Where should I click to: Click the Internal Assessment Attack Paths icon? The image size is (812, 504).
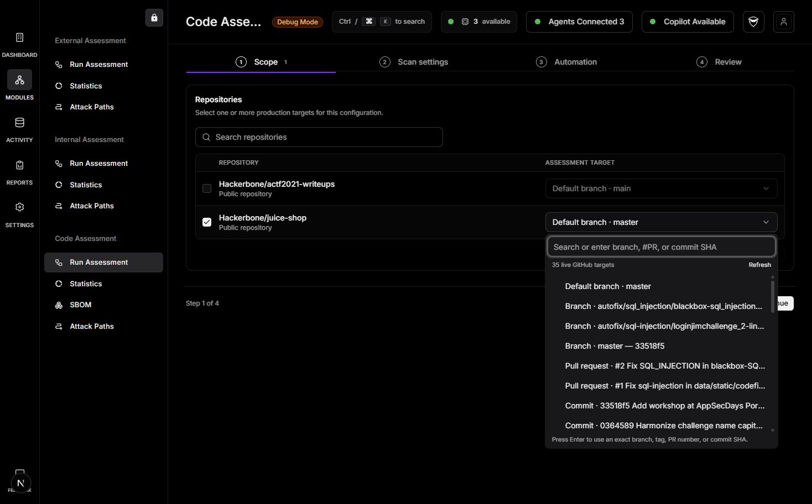point(59,206)
